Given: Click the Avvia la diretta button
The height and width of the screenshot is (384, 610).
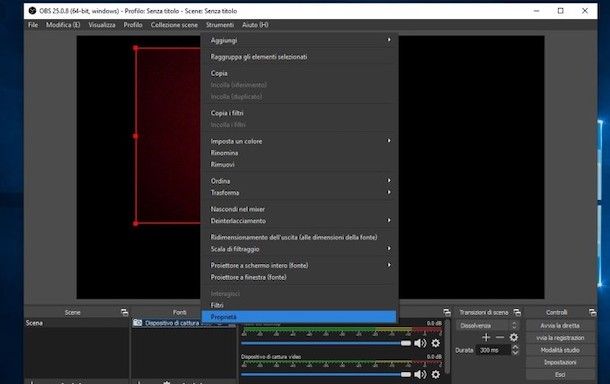Looking at the screenshot, I should [x=560, y=325].
